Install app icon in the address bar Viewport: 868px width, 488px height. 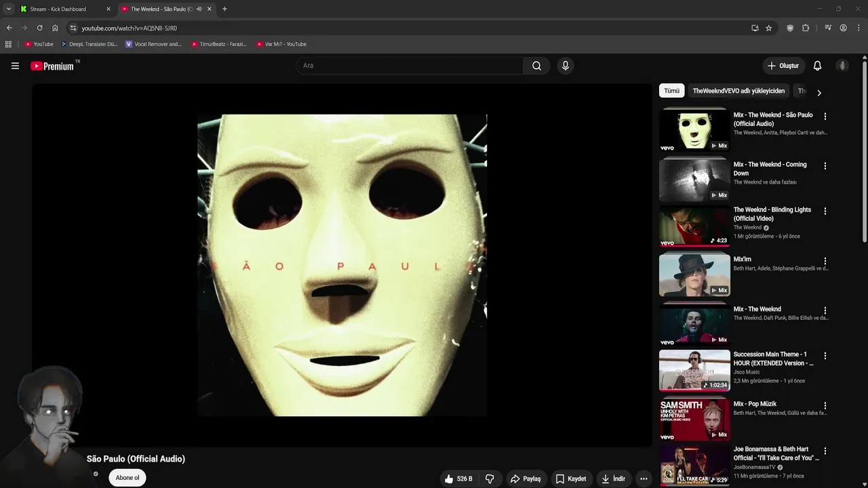click(755, 28)
